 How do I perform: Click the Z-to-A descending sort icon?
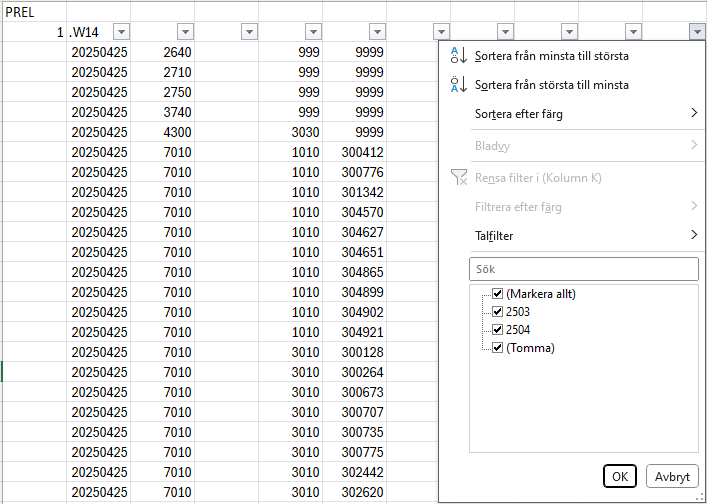click(457, 85)
